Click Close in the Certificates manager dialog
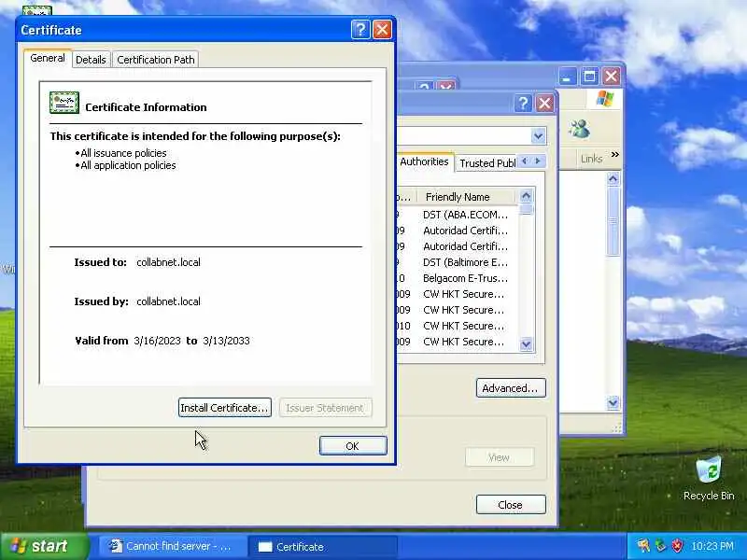This screenshot has height=560, width=747. (511, 505)
